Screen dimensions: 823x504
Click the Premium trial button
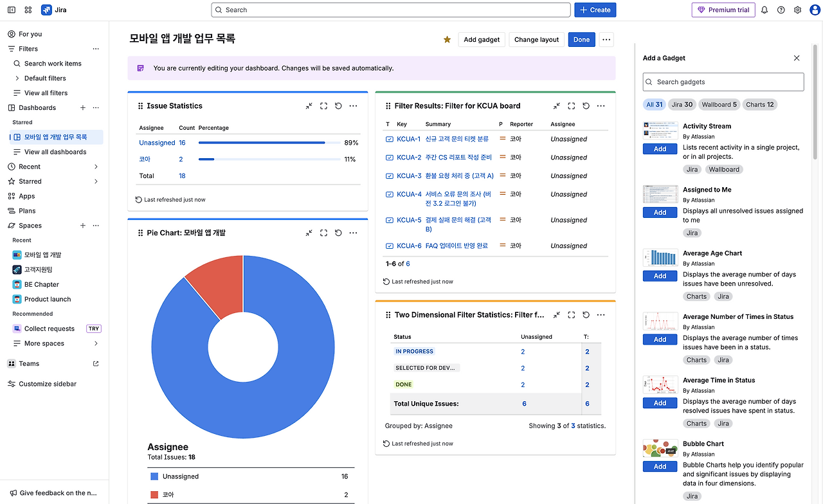pyautogui.click(x=723, y=10)
